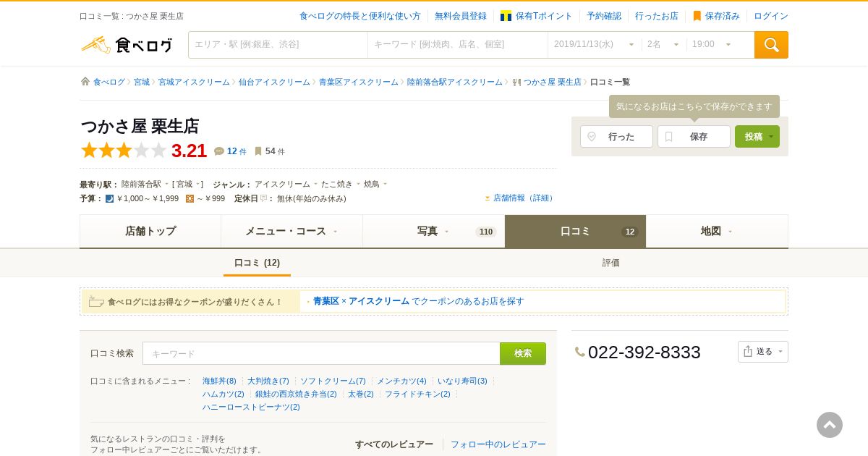Click 仙台アイスクリーム breadcrumb link
The width and height of the screenshot is (868, 456).
point(274,82)
